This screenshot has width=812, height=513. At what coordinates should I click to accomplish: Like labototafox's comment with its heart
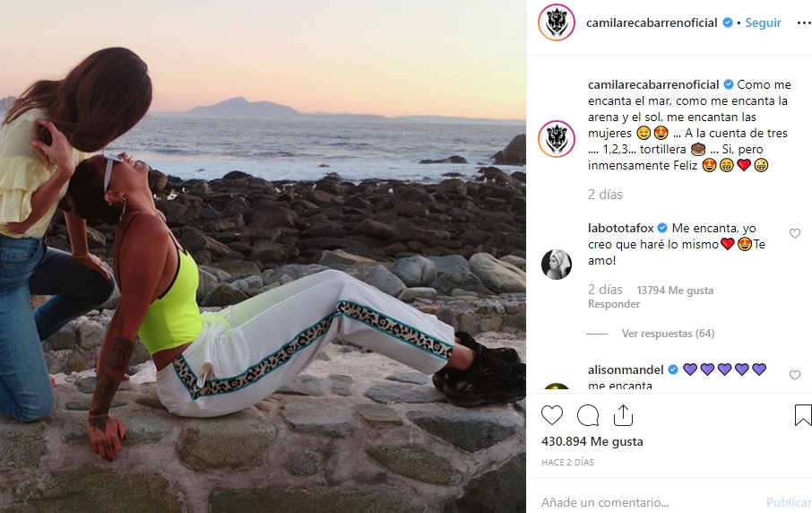tap(794, 234)
